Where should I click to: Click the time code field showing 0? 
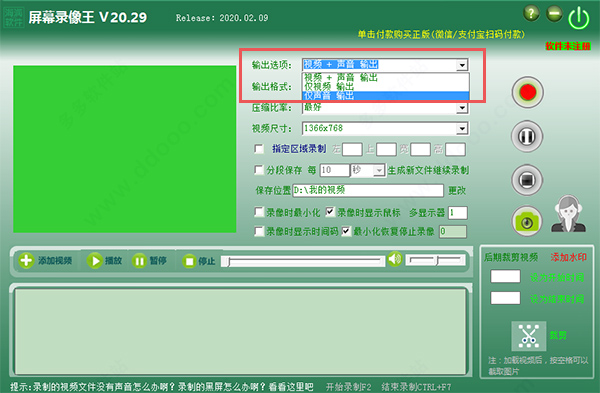click(453, 232)
